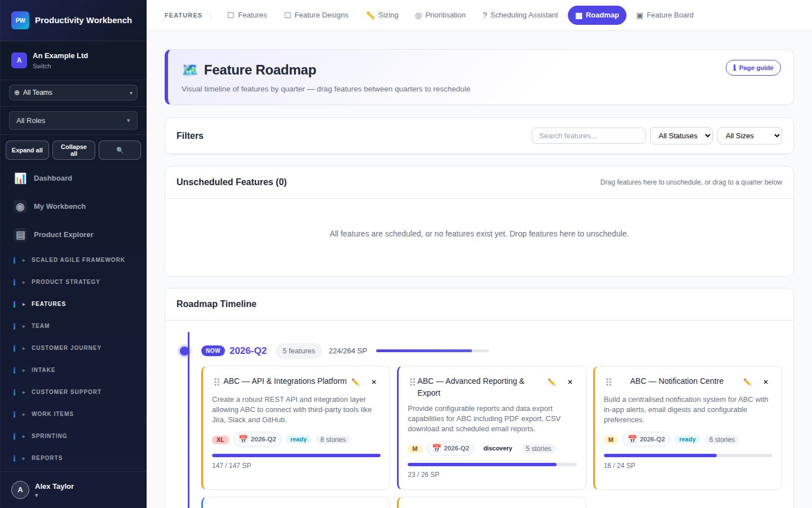Switch to the Features tab
The width and height of the screenshot is (812, 508).
point(247,15)
